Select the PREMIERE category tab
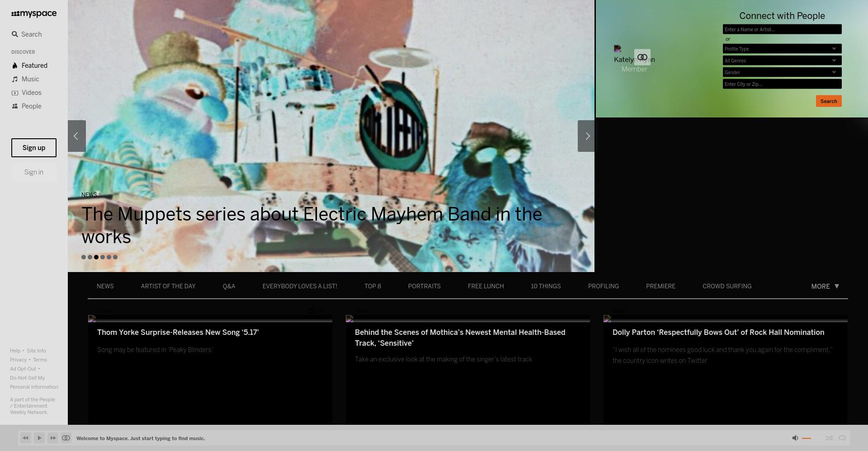The height and width of the screenshot is (451, 868). pos(660,287)
